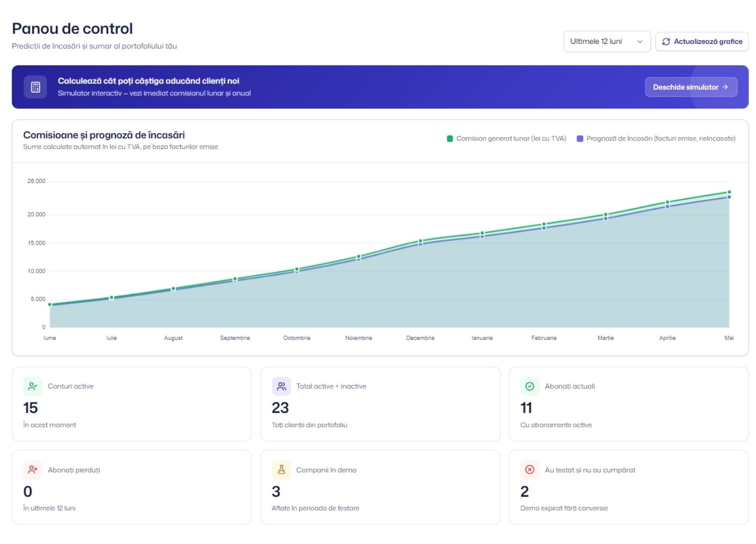Open the Ultimele 12 luni dropdown

click(x=607, y=42)
